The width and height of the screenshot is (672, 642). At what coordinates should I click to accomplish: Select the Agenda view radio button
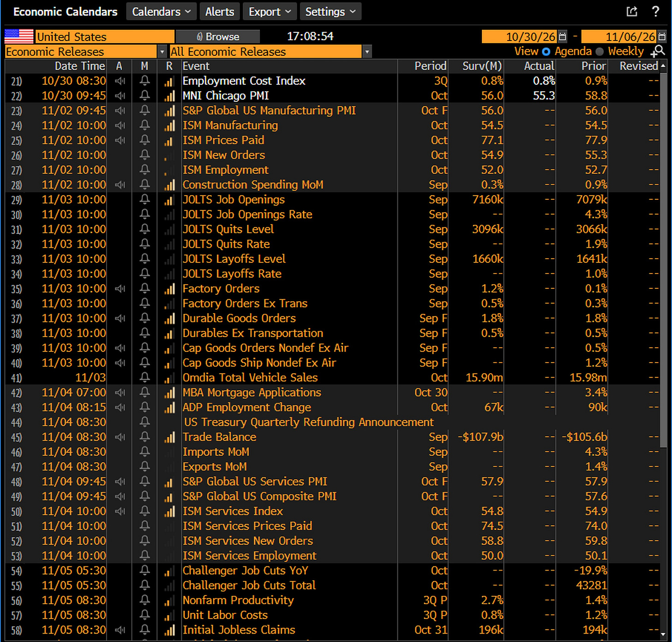pos(546,52)
